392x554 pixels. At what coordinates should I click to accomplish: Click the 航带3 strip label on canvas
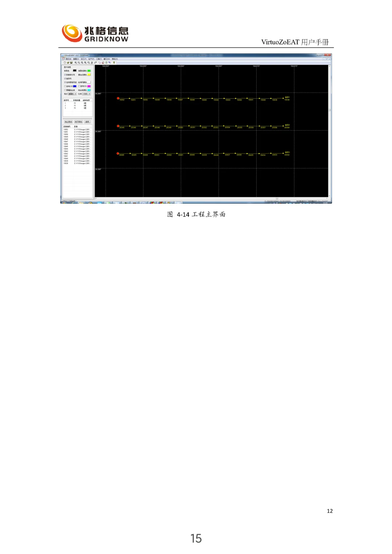click(x=287, y=152)
